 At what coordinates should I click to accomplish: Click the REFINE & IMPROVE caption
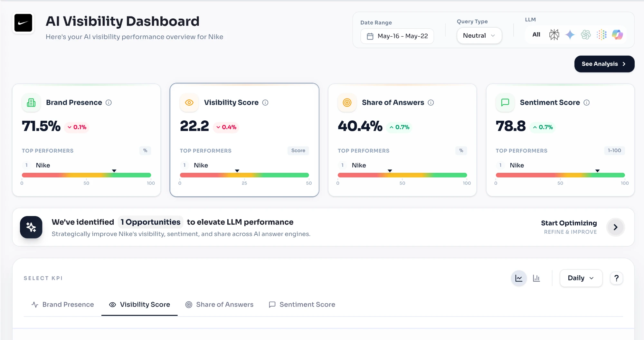click(570, 232)
